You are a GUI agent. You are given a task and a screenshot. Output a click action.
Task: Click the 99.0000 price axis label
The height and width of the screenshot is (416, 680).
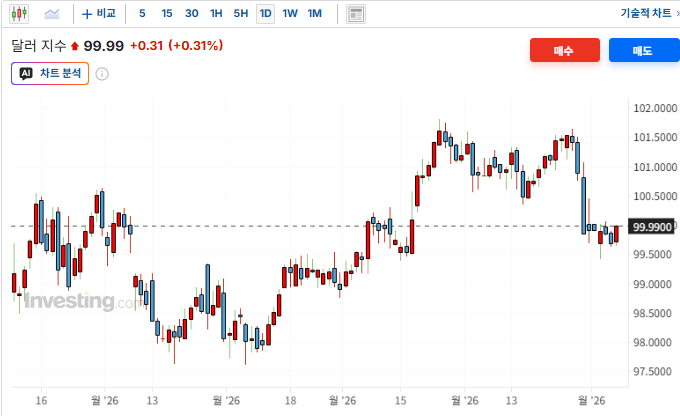tap(655, 284)
